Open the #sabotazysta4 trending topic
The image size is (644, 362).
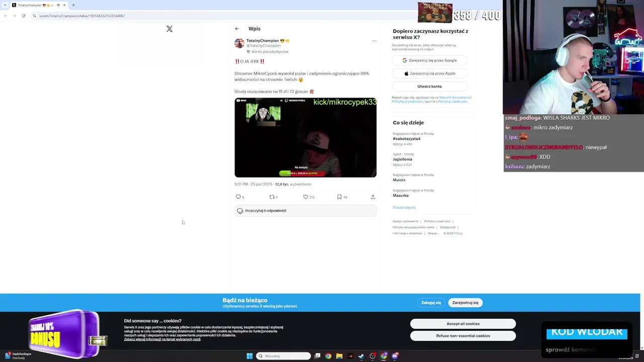pyautogui.click(x=407, y=139)
